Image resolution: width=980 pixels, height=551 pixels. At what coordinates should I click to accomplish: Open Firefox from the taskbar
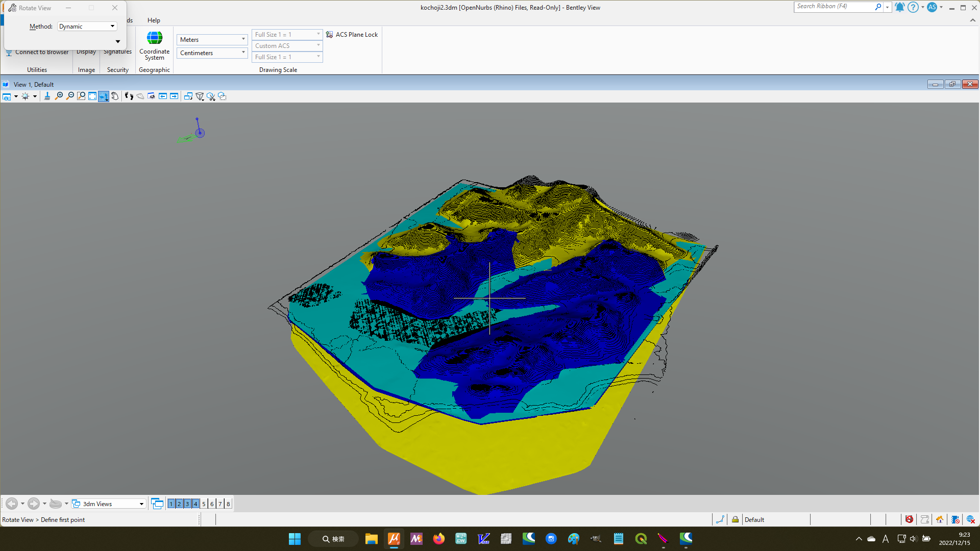[438, 539]
